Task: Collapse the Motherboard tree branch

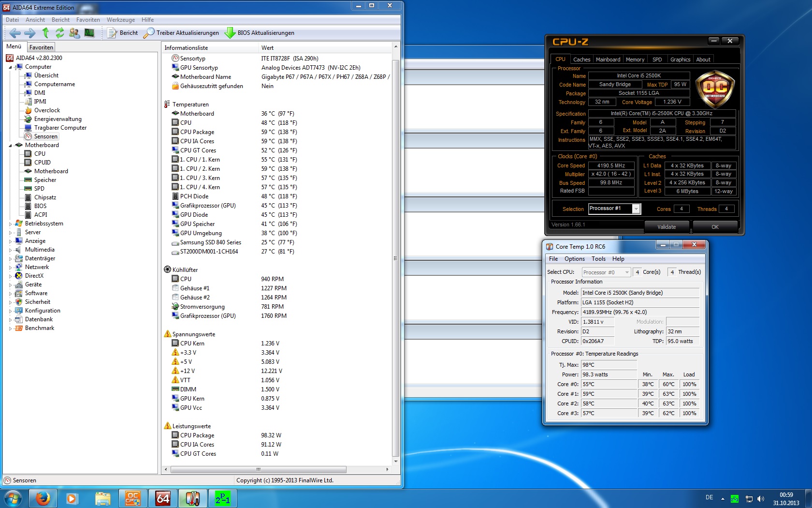Action: pyautogui.click(x=10, y=145)
